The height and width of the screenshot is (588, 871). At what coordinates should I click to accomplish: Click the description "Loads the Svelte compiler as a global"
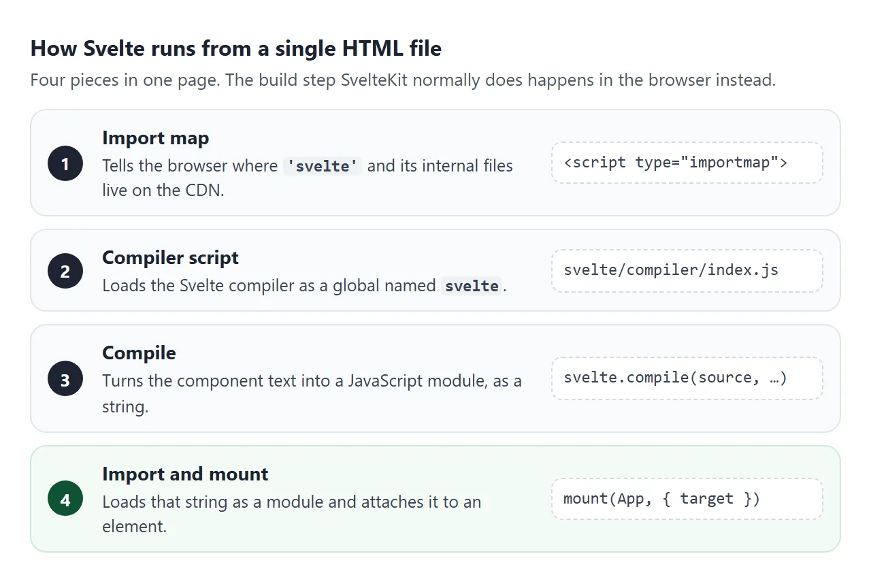click(305, 286)
